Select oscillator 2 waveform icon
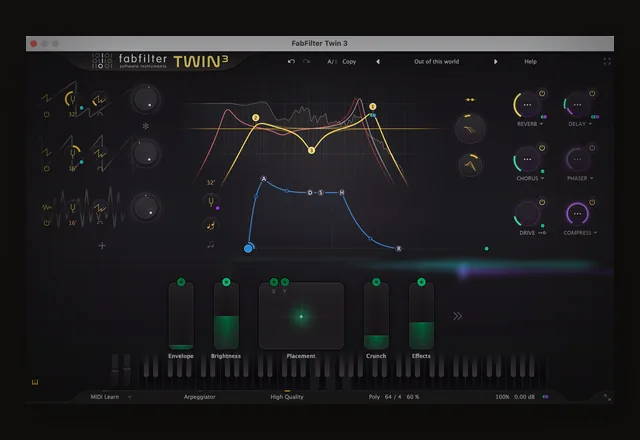 [x=47, y=152]
